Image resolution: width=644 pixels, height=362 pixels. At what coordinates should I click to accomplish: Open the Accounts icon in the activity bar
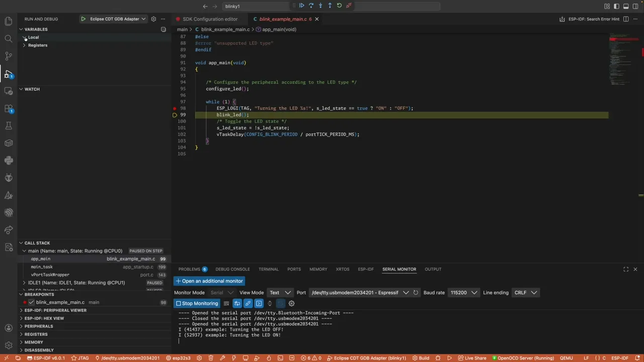click(x=9, y=328)
